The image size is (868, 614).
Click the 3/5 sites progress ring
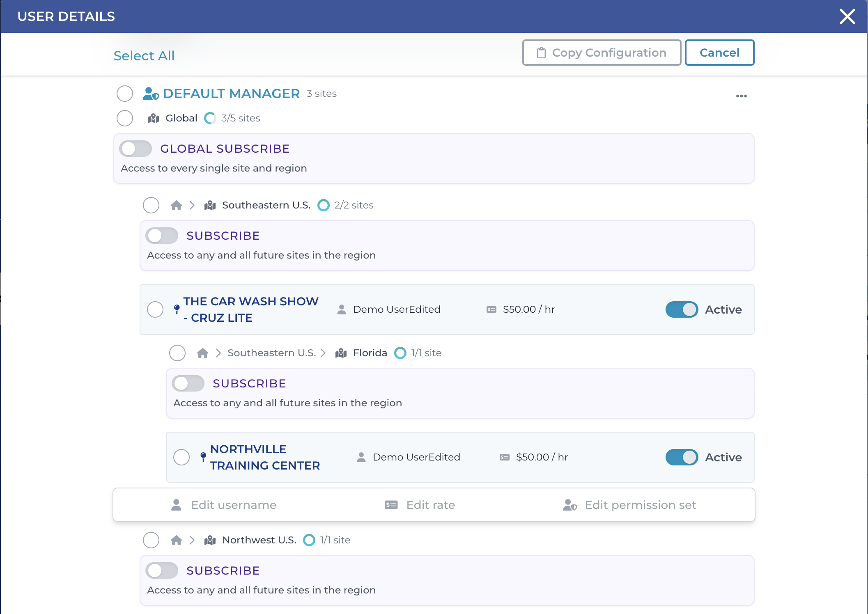pyautogui.click(x=210, y=118)
